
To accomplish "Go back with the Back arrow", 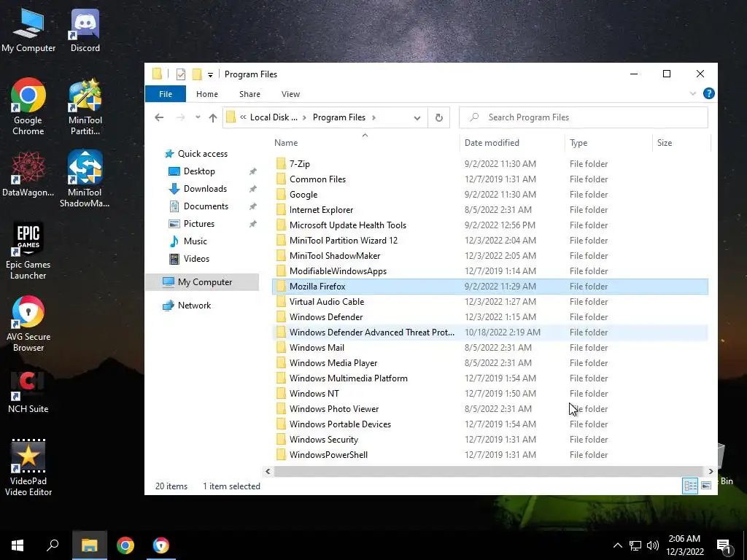I will point(159,117).
